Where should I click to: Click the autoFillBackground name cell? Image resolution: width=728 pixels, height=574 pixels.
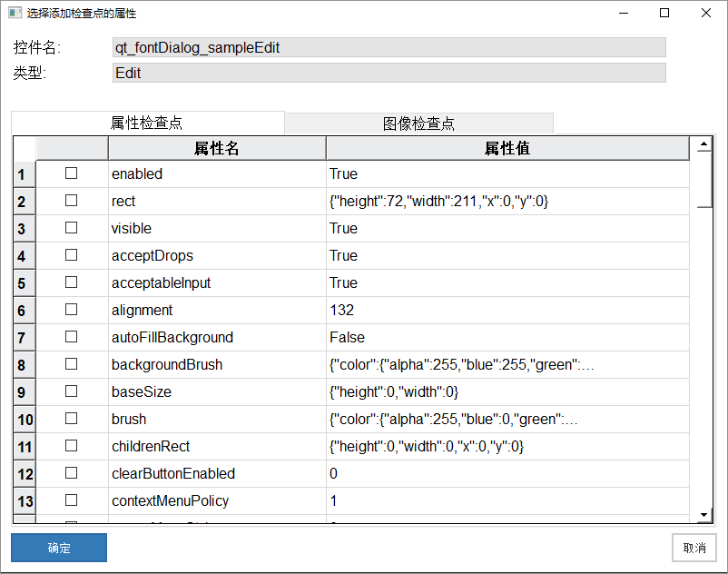pyautogui.click(x=217, y=337)
